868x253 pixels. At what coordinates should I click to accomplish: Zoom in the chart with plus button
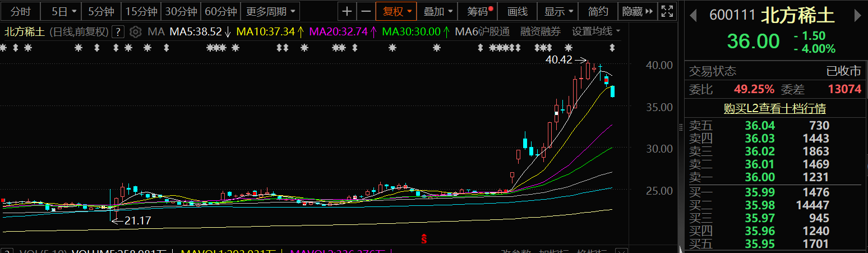[348, 11]
